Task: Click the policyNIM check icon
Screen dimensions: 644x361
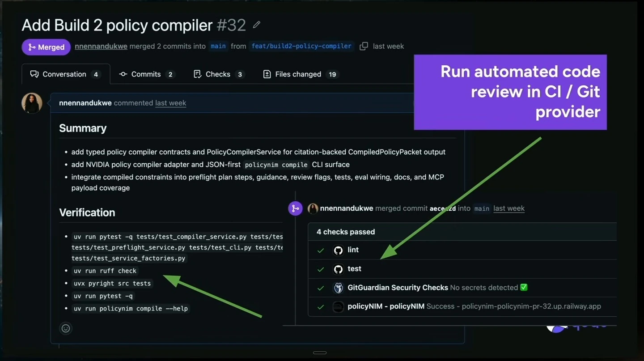Action: pyautogui.click(x=339, y=306)
